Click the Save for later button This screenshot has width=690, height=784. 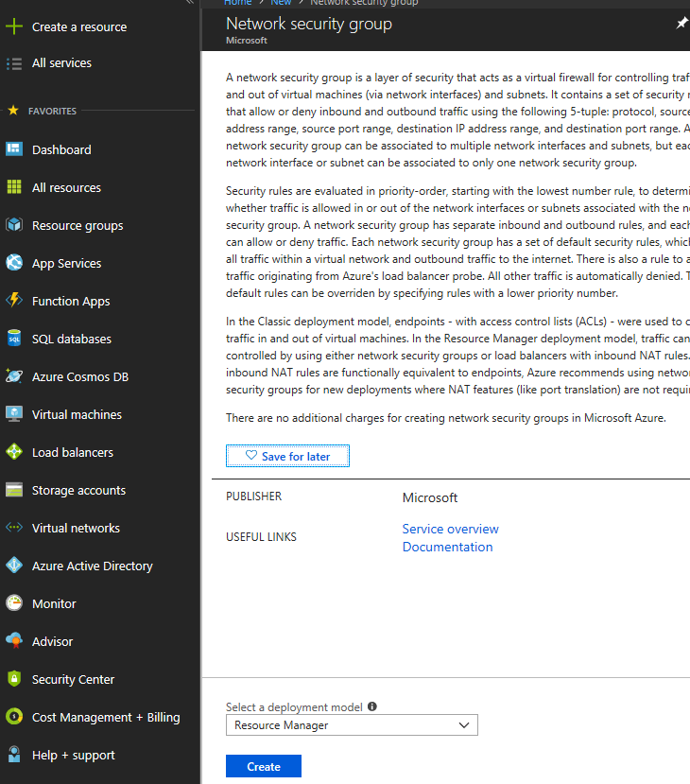click(287, 456)
